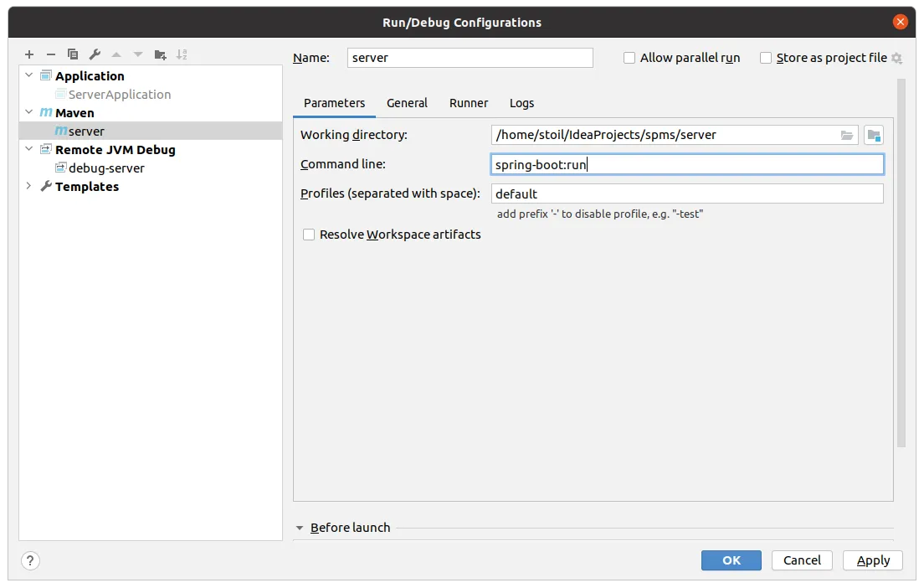Enable the Allow parallel run checkbox
Screen dimensions: 924x588
point(629,58)
